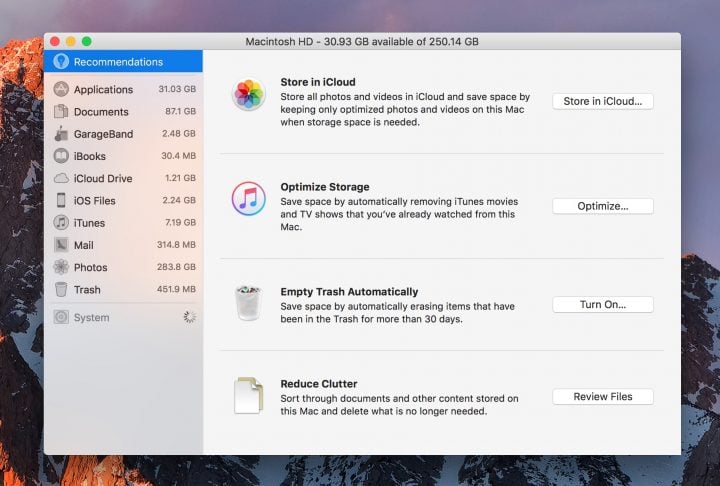Select the Recommendations sidebar item
720x486 pixels.
coord(123,62)
